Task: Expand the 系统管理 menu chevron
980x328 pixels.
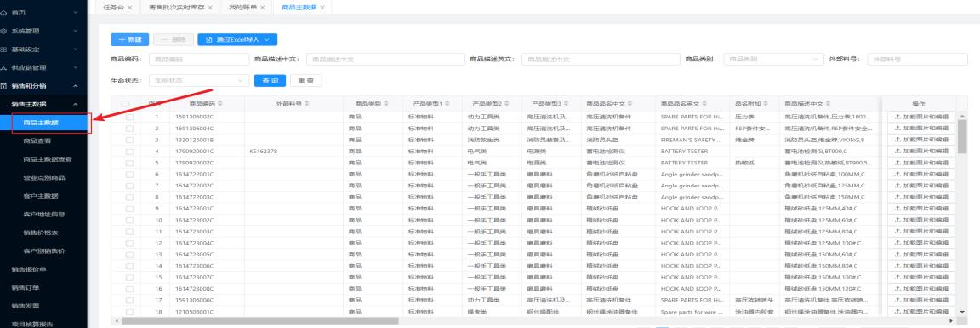Action: coord(75,31)
